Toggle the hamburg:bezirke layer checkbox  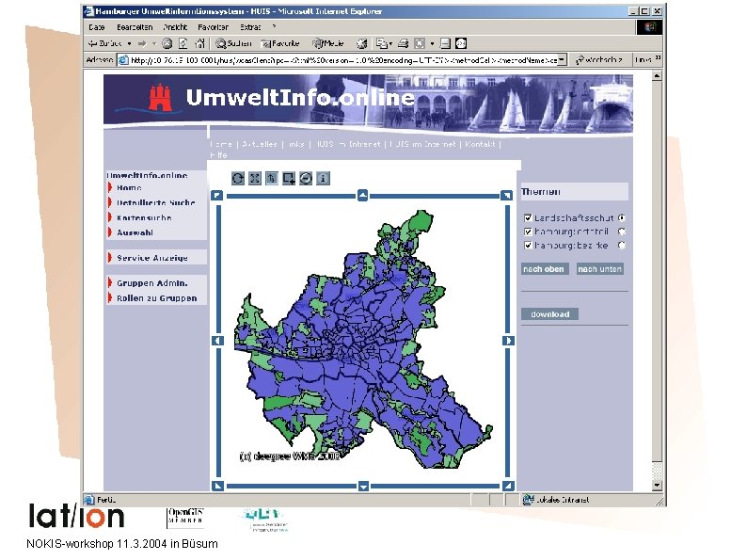[x=528, y=246]
